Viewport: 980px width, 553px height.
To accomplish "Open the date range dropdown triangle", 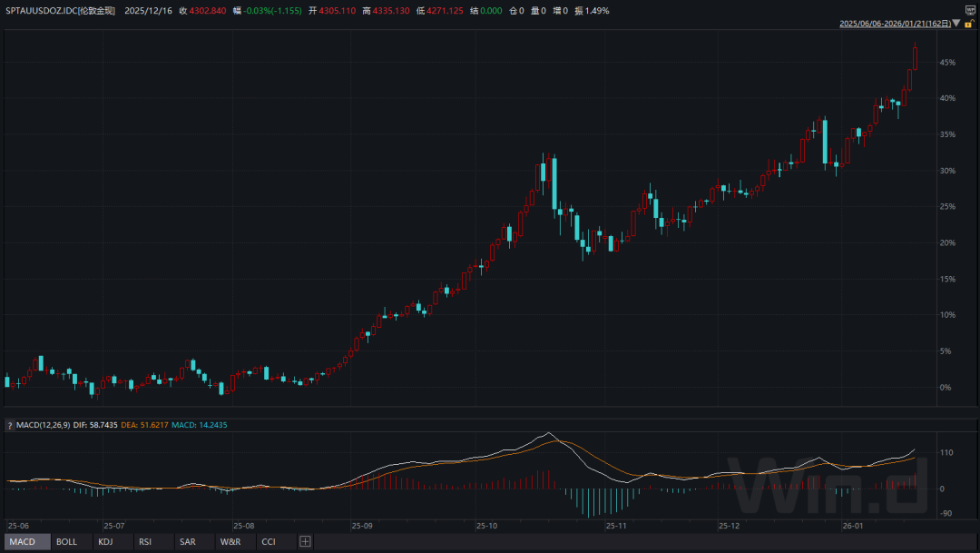I will [x=956, y=24].
